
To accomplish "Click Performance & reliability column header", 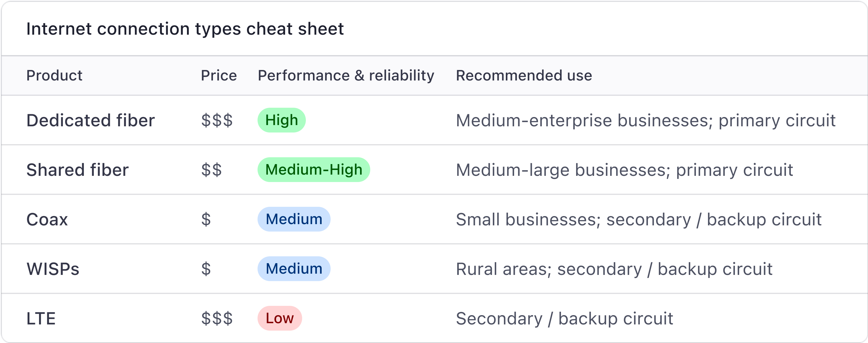I will coord(346,76).
